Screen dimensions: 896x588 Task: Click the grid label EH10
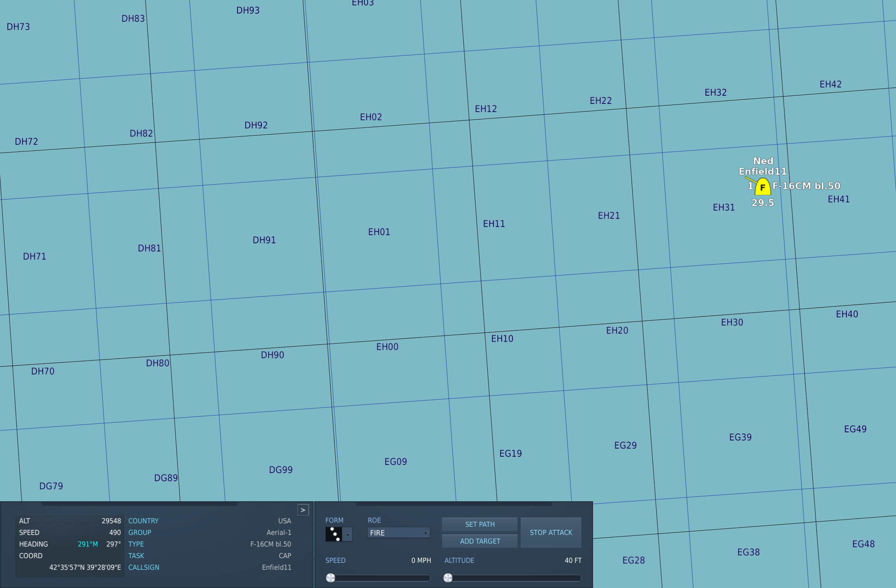click(x=502, y=339)
